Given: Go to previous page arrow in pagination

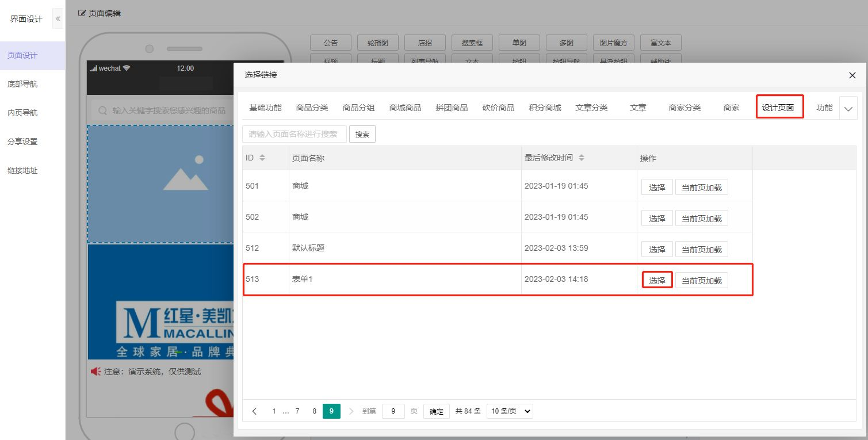Looking at the screenshot, I should pyautogui.click(x=255, y=411).
